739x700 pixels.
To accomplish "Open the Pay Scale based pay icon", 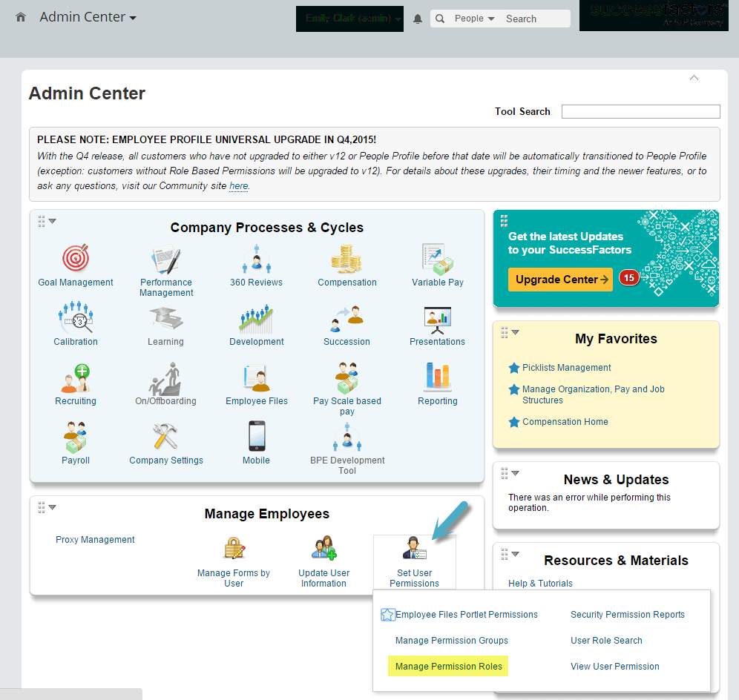I will coord(347,377).
